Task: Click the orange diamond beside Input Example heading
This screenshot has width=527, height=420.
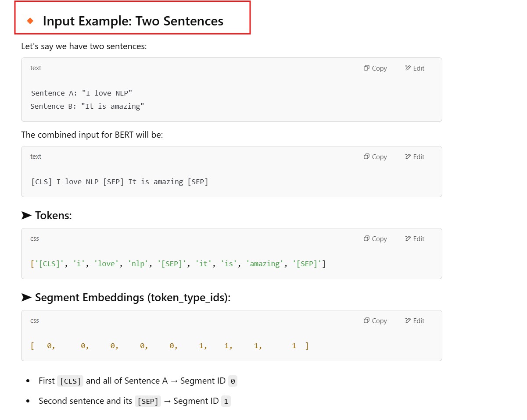Action: pyautogui.click(x=30, y=21)
